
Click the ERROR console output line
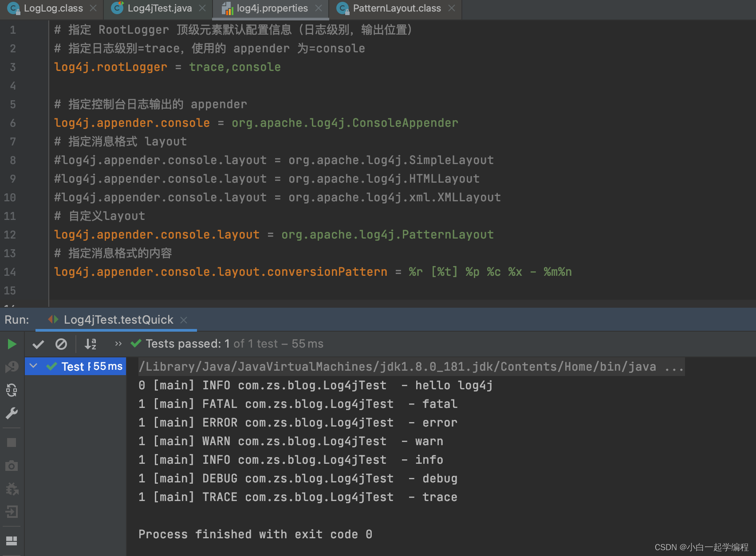click(298, 423)
